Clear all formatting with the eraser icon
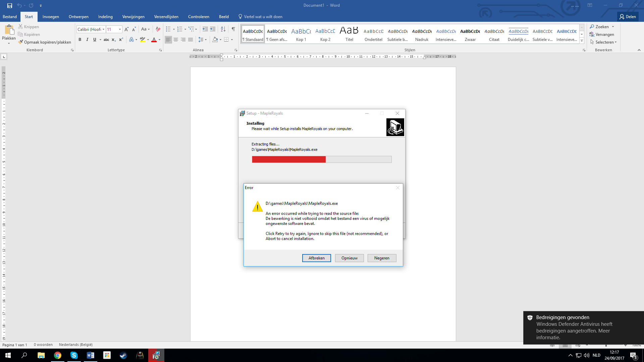Screen dimensions: 644x362 coord(158,29)
